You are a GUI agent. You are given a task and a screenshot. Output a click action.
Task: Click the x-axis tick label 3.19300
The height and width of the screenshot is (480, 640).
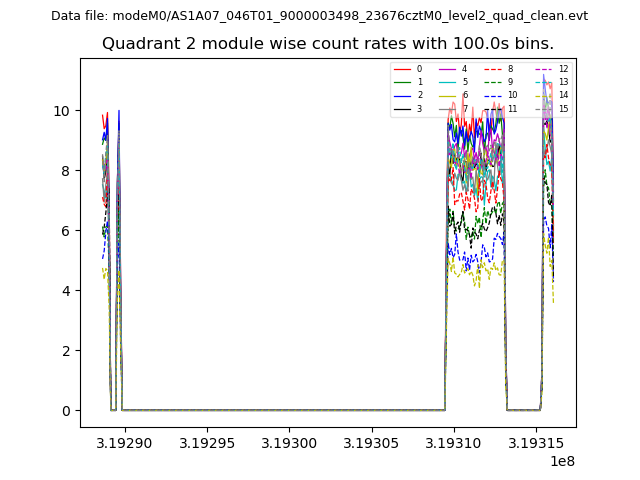point(289,440)
